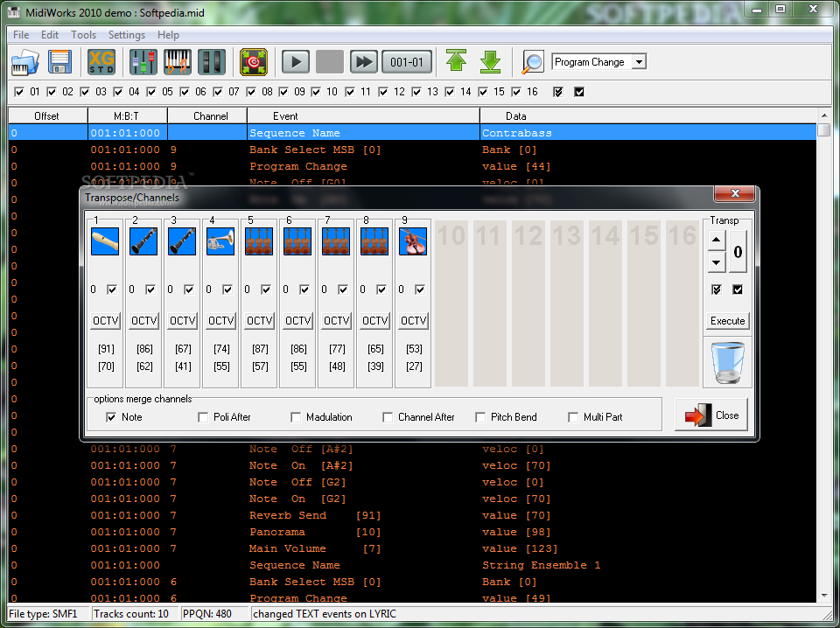
Task: Click the green down arrow icon
Action: coord(490,62)
